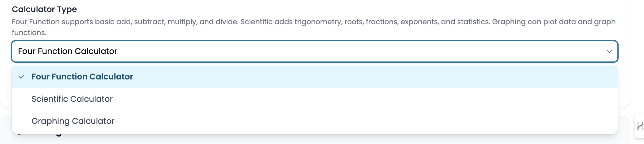
Task: Collapse the Calculator Type combo box
Action: pos(315,51)
